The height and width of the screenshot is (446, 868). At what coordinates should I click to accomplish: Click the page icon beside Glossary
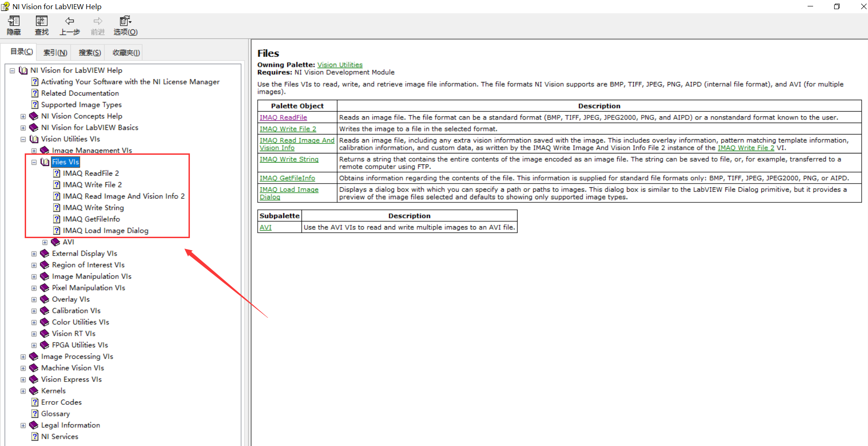(35, 414)
